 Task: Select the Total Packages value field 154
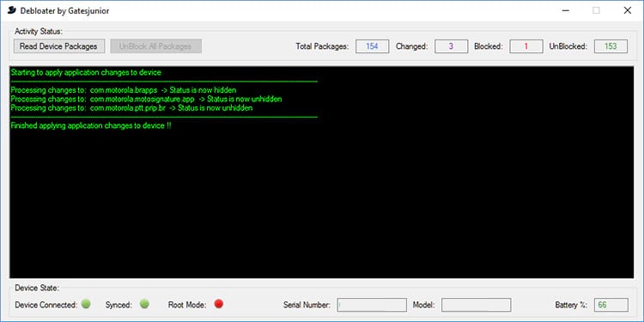click(372, 46)
